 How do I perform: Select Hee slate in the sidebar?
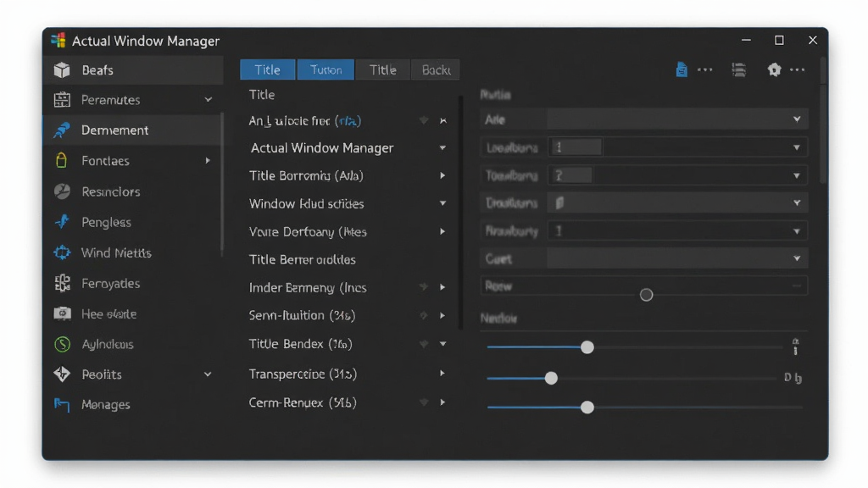[133, 313]
